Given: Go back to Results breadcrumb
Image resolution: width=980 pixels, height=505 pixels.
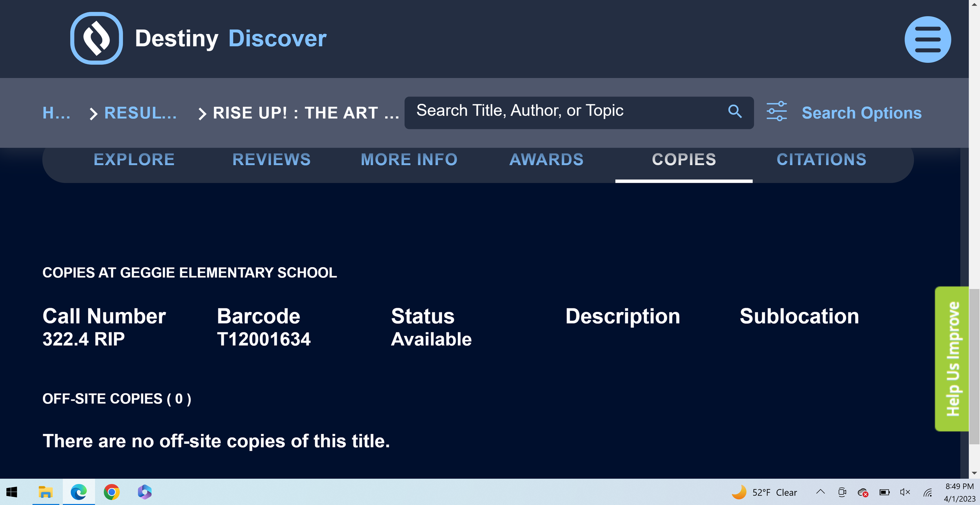Looking at the screenshot, I should (140, 113).
